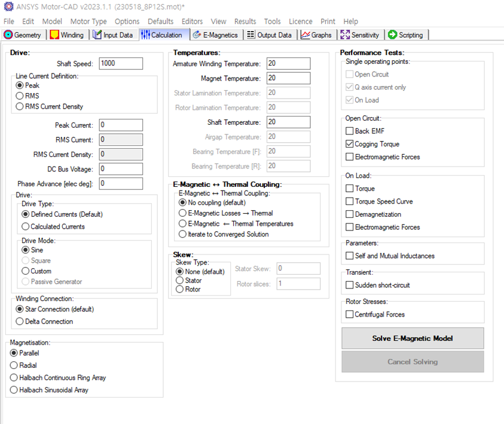Click the Input Data tab icon
504x424 pixels.
click(x=97, y=35)
